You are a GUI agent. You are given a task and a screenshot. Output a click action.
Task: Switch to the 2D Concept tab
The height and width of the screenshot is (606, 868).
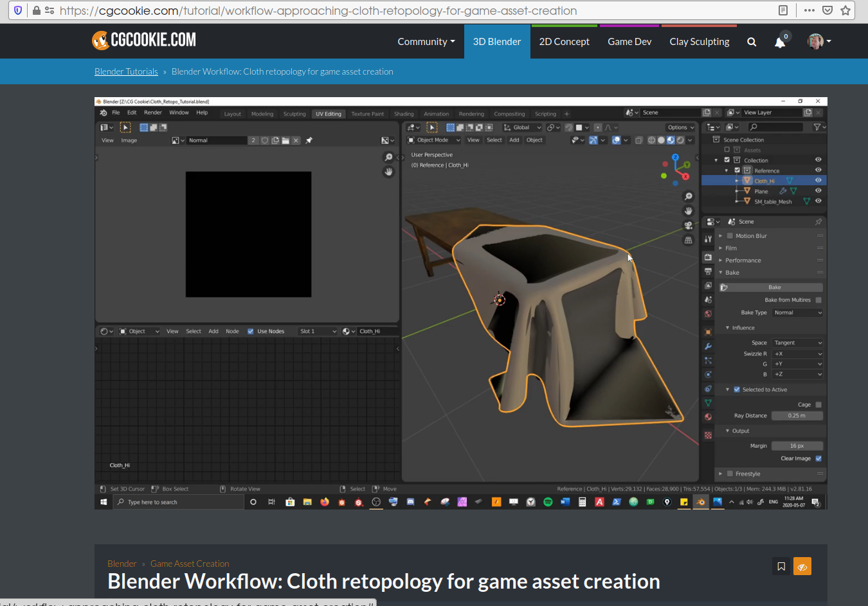click(x=564, y=42)
